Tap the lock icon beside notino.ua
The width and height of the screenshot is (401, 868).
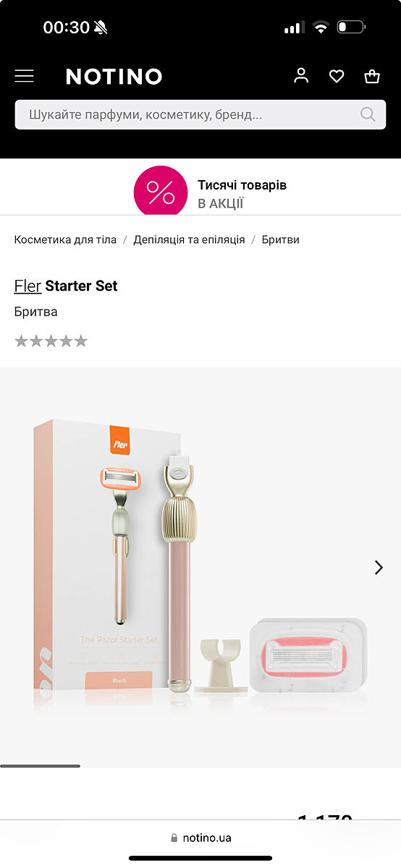point(174,838)
